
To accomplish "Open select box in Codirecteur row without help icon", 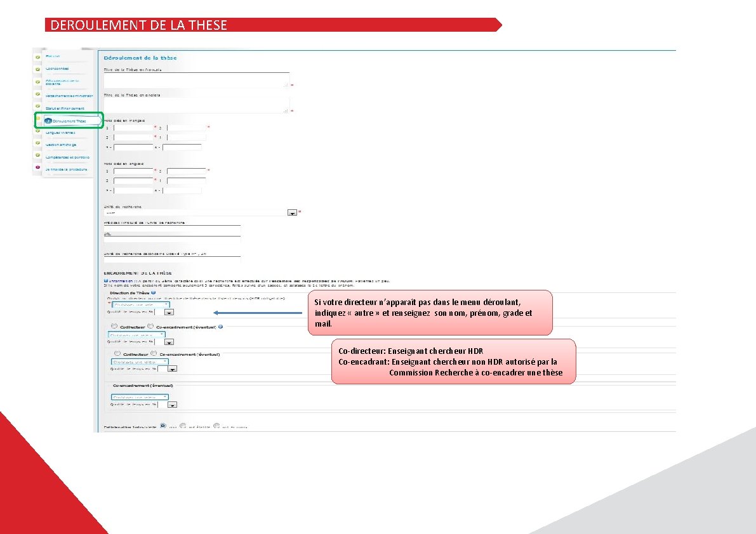I will pyautogui.click(x=140, y=361).
